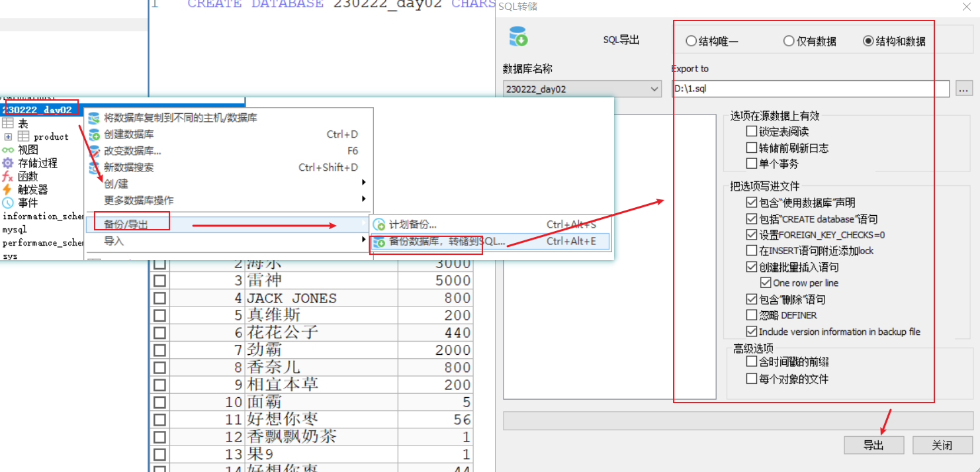980x472 pixels.
Task: Click the 果9 cell in result grid
Action: [x=322, y=453]
